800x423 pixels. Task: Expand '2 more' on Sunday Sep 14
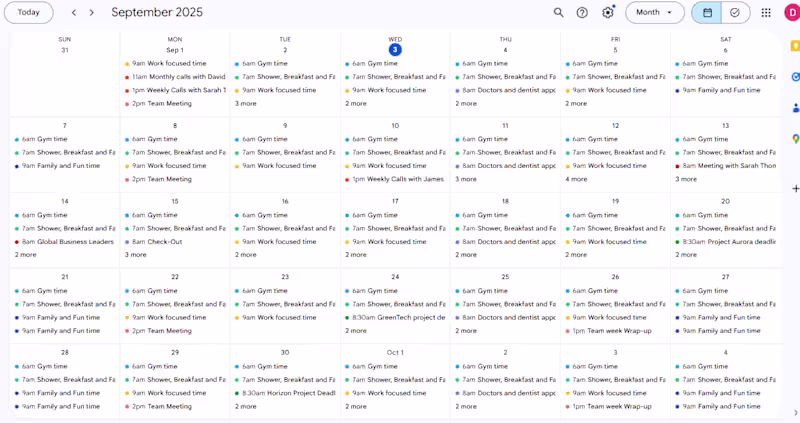coord(26,255)
